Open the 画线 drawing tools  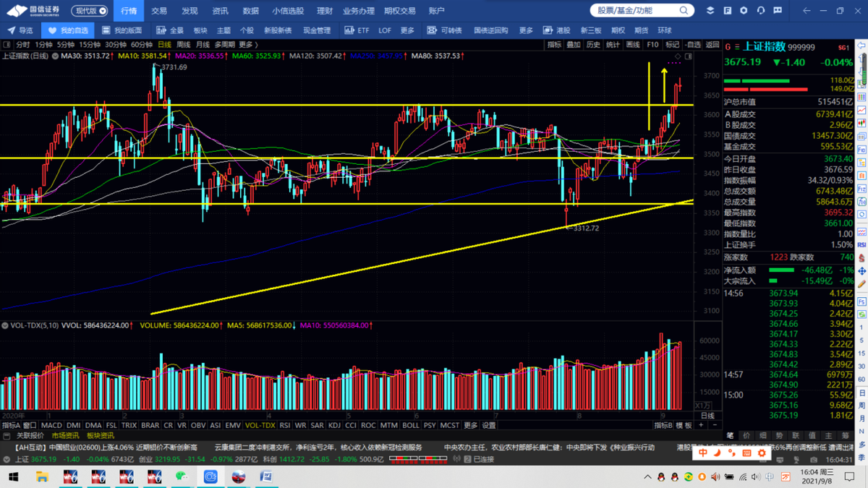pos(633,45)
